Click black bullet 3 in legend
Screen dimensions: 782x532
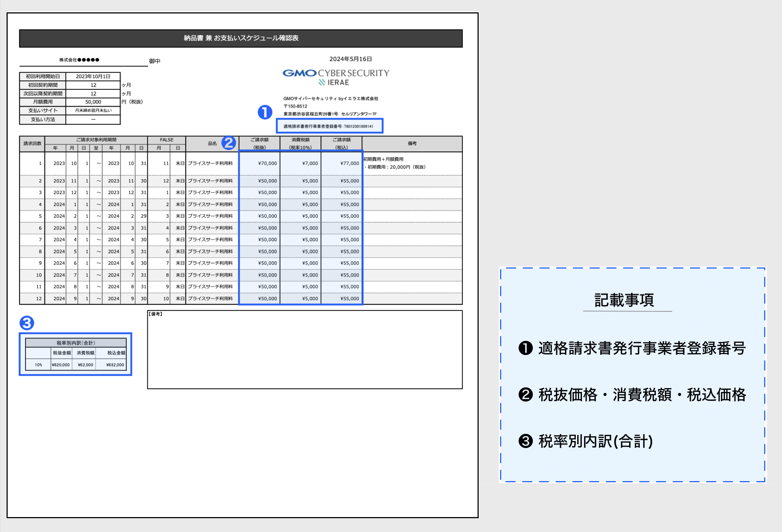click(525, 441)
